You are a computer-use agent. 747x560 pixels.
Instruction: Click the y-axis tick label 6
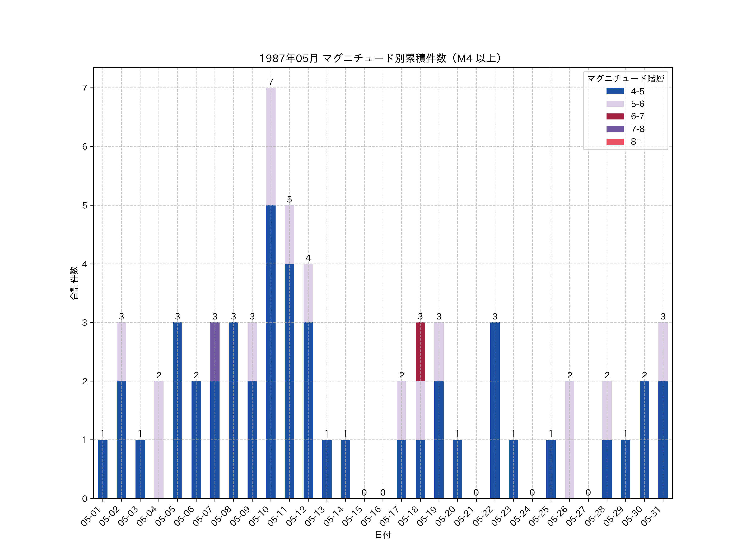(x=84, y=146)
